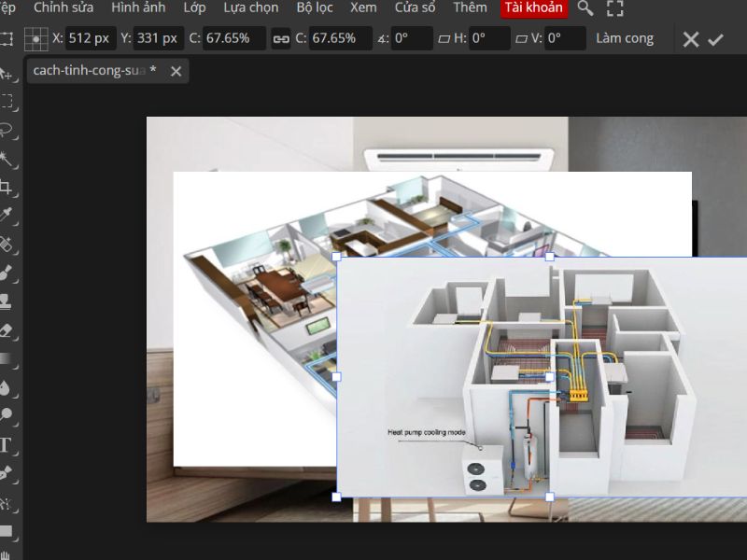Click the bottom-middle transform handle
This screenshot has width=747, height=560.
(x=549, y=497)
